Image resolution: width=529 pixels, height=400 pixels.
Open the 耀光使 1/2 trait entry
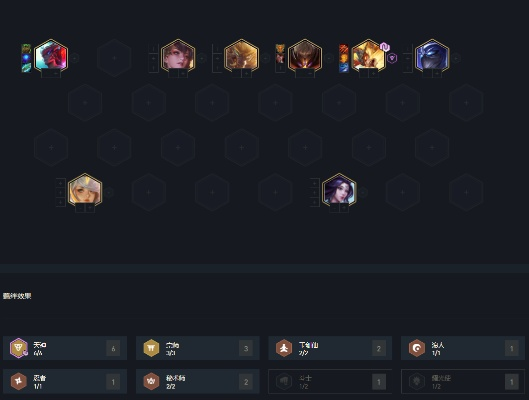(x=463, y=381)
